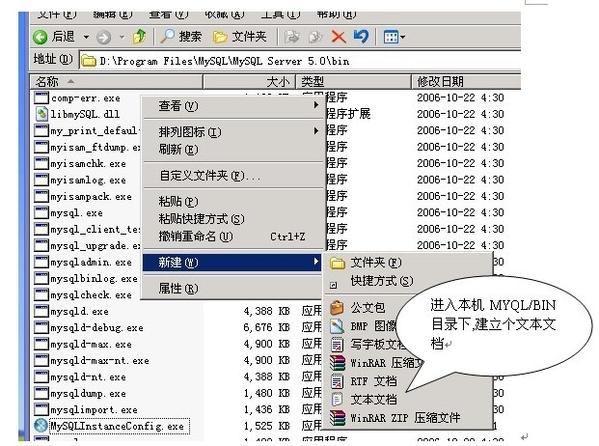The image size is (599, 446).
Task: Click the address bar path field
Action: tap(300, 61)
